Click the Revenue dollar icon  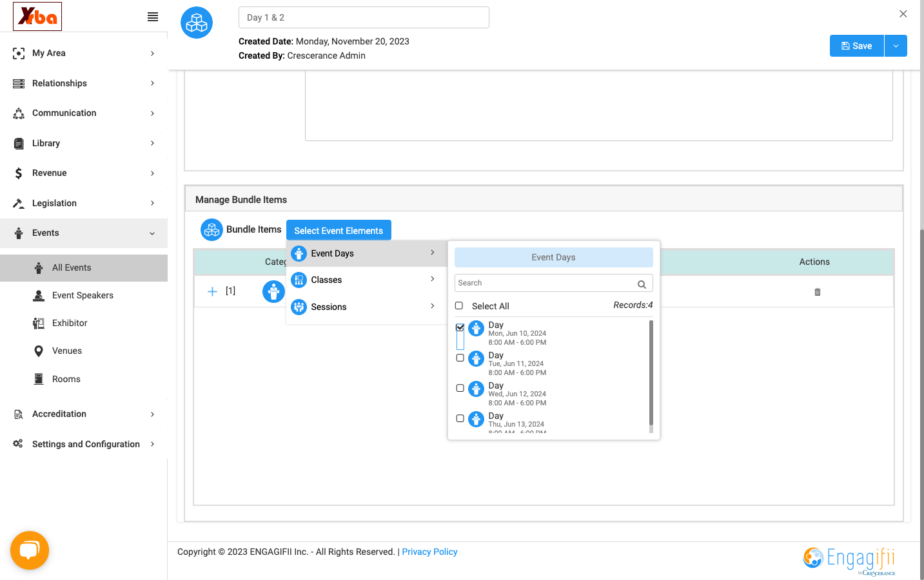(19, 173)
